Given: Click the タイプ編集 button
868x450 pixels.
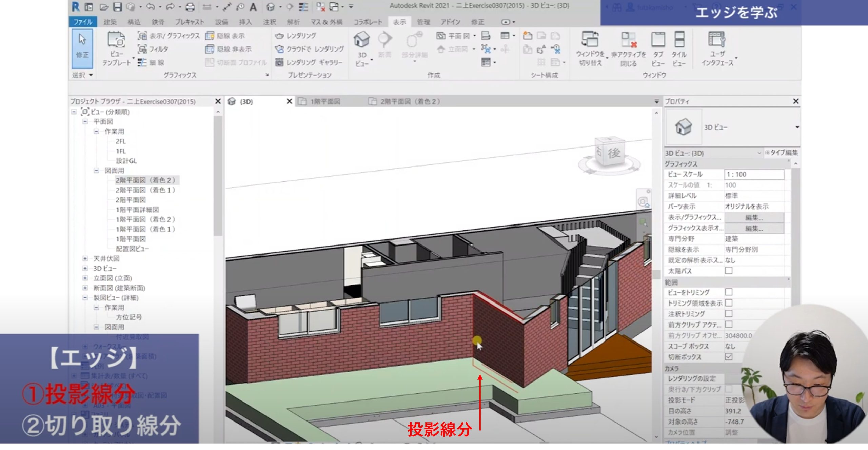Looking at the screenshot, I should [782, 153].
